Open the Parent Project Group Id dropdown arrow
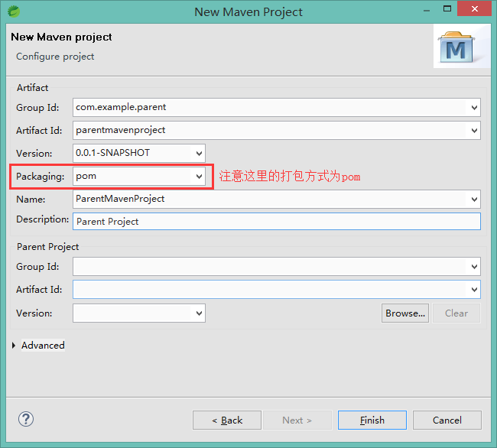 474,267
